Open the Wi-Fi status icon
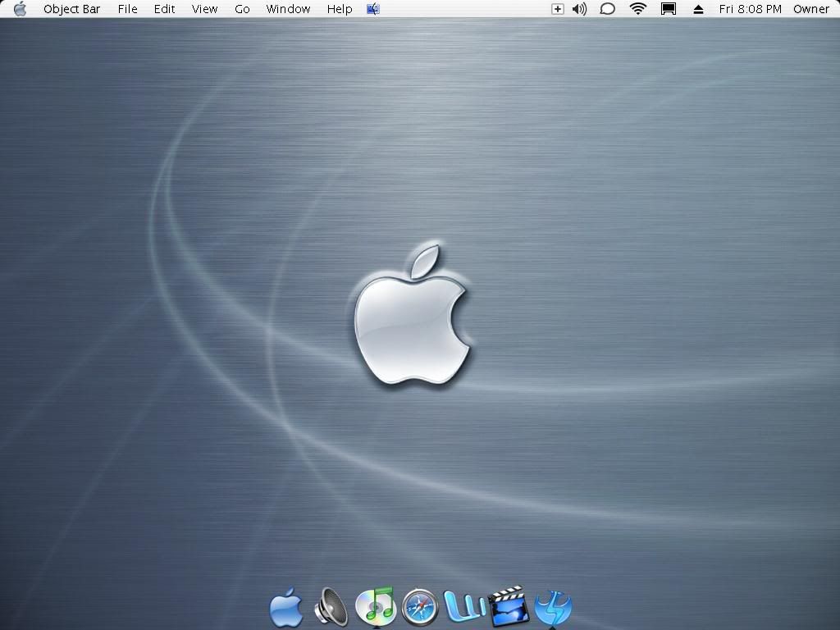Image resolution: width=840 pixels, height=630 pixels. pyautogui.click(x=637, y=8)
